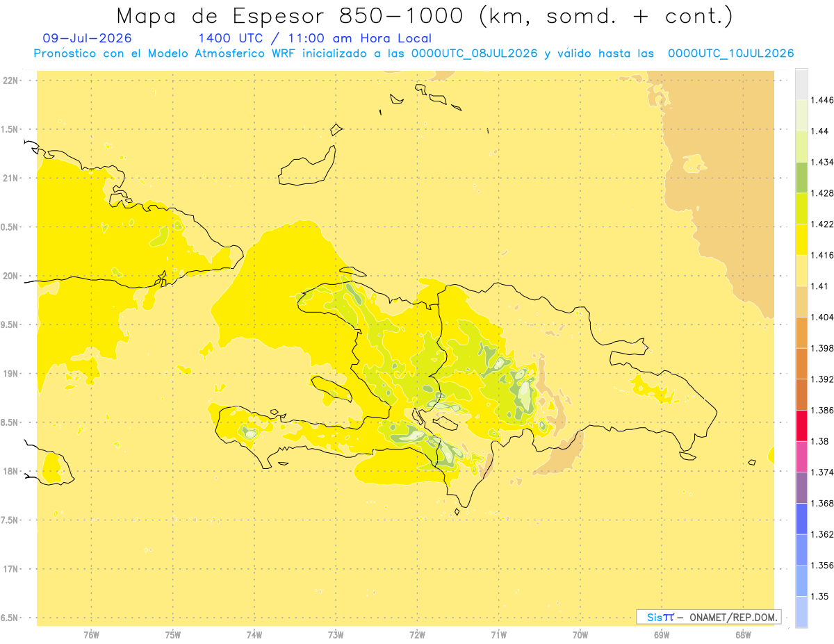
Task: Select the tan legend swatch between 1.404 and 1.41
Action: pos(801,302)
